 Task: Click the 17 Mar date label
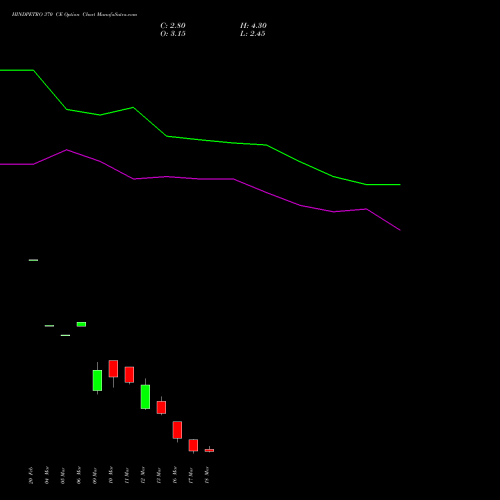coord(191,475)
